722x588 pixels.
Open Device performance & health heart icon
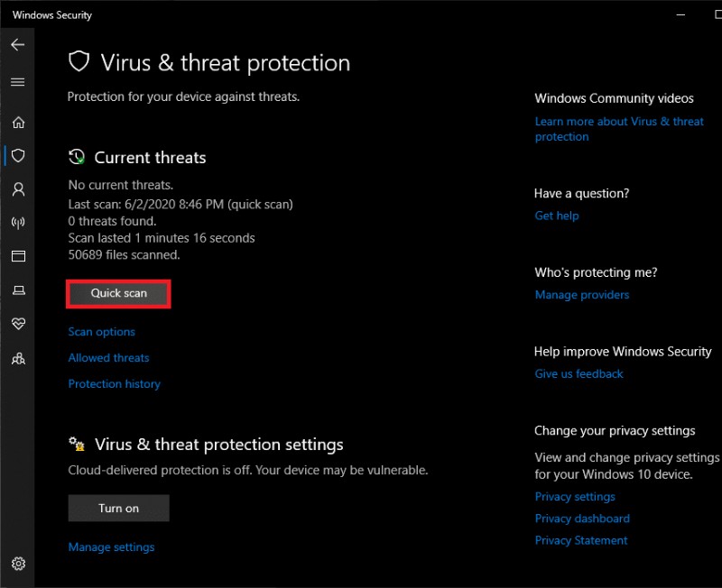[17, 324]
